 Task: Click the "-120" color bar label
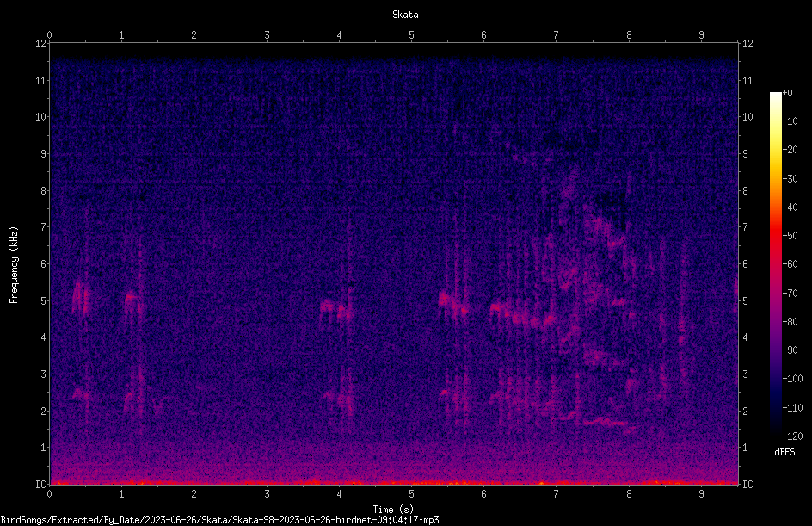click(792, 436)
